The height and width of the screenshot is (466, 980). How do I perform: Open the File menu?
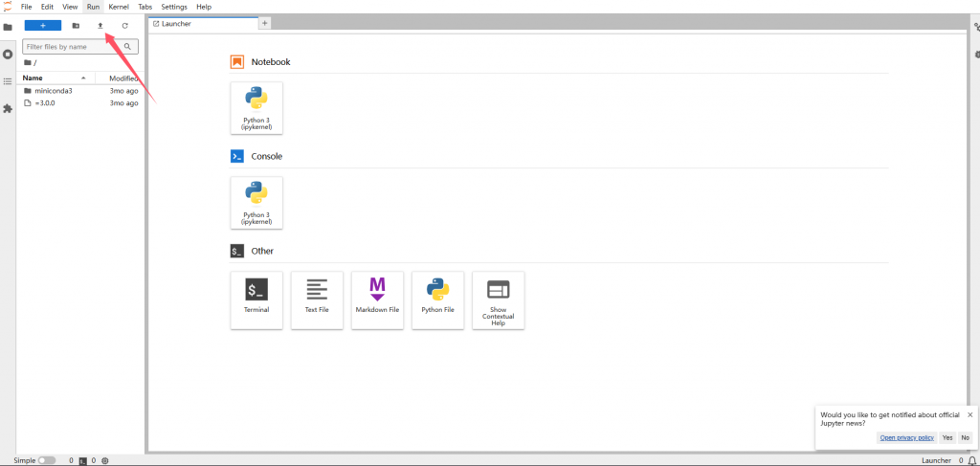click(26, 7)
